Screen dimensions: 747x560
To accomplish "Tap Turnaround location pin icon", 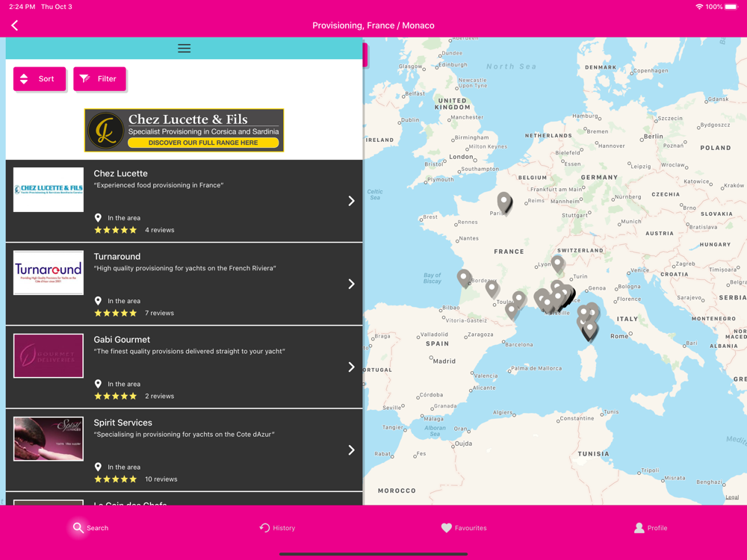I will (98, 300).
